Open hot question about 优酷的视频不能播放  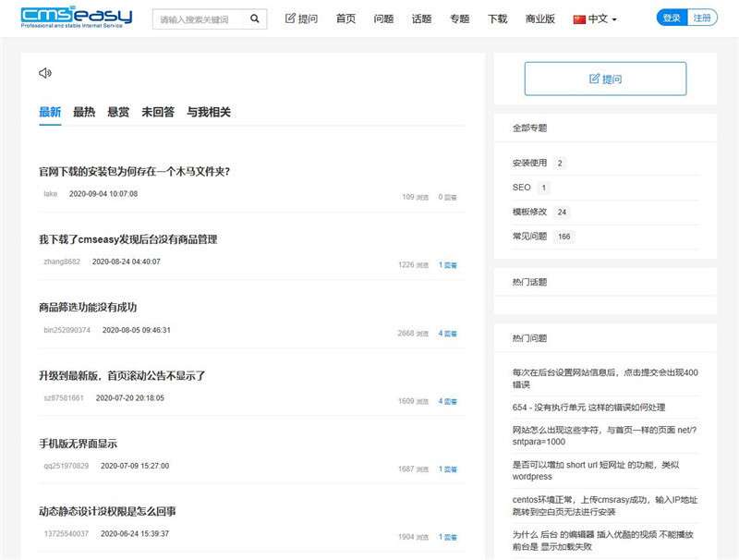pyautogui.click(x=603, y=541)
